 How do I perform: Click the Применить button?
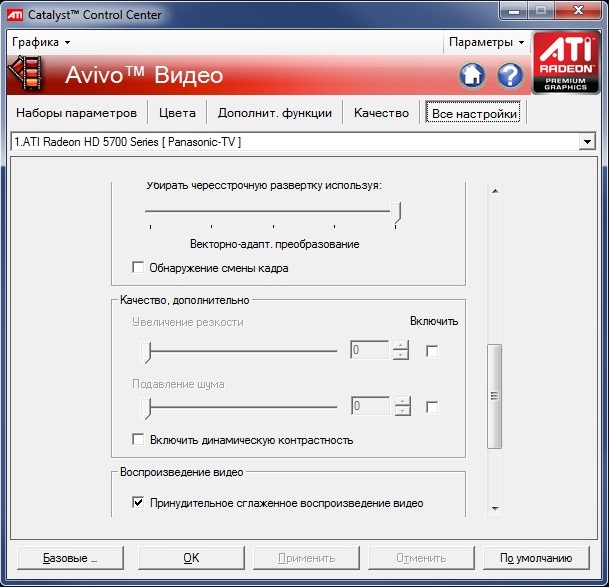pos(306,558)
